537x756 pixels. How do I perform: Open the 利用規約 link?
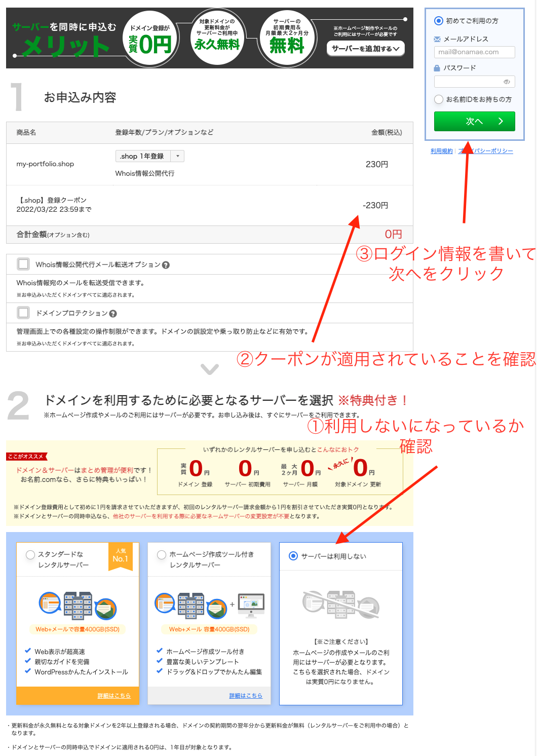tap(442, 150)
